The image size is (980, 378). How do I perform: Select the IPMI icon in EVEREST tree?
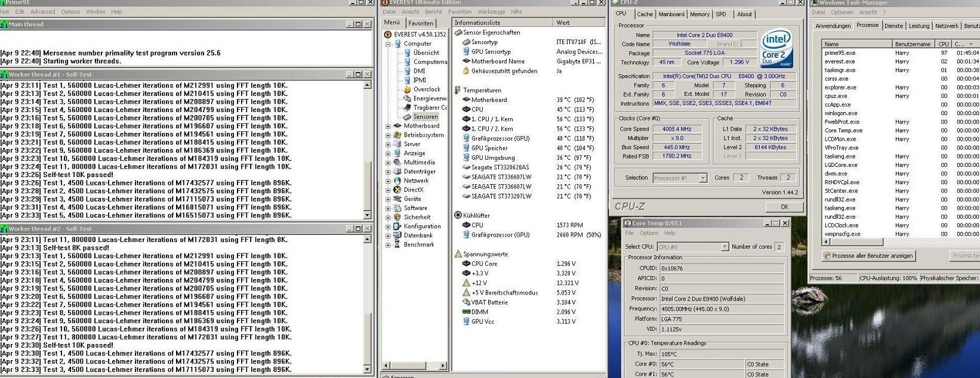(x=408, y=79)
